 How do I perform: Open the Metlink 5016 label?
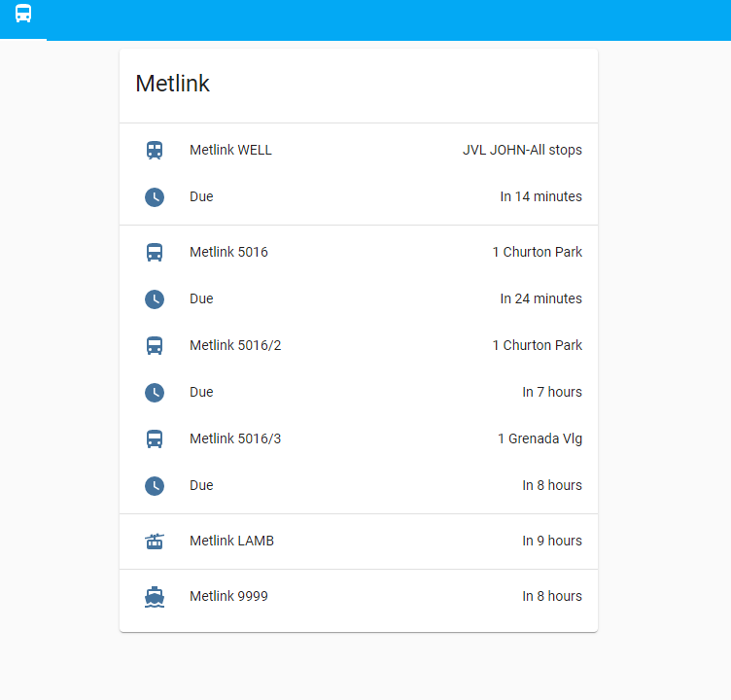tap(228, 253)
